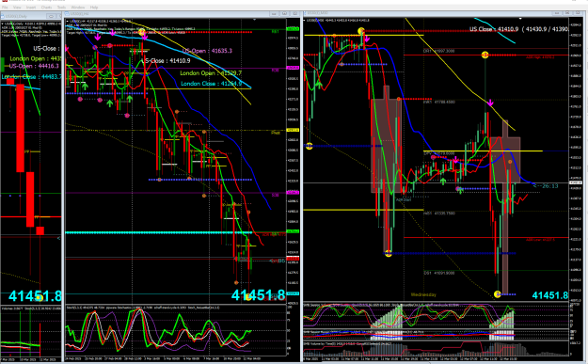Minimize the H4 chart window
588x364 pixels.
coord(274,14)
